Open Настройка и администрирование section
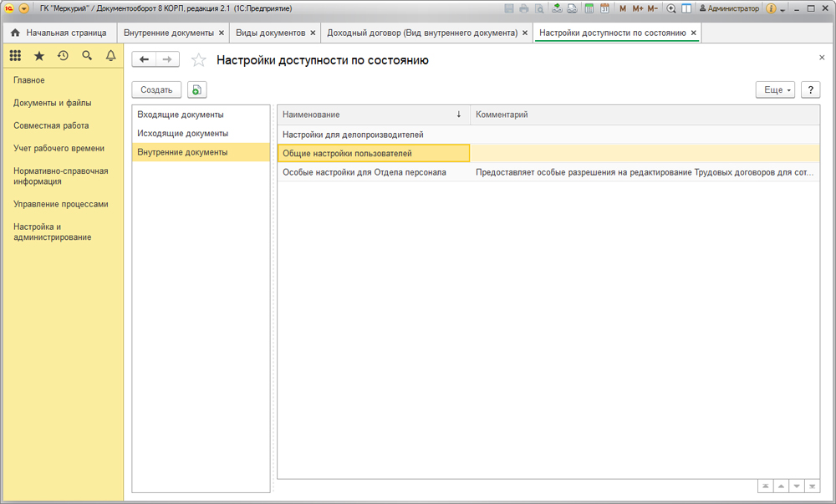This screenshot has width=836, height=504. (53, 232)
